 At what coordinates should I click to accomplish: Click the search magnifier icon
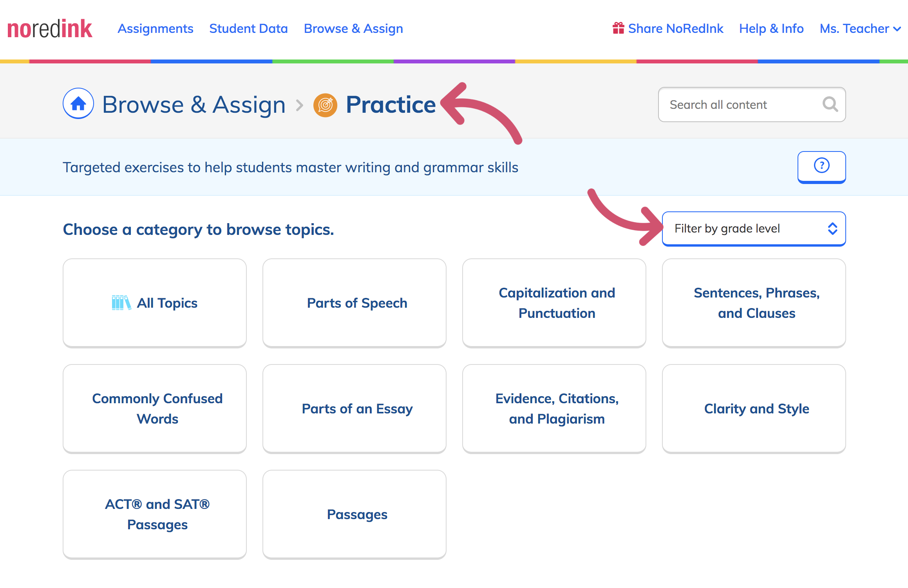tap(830, 105)
